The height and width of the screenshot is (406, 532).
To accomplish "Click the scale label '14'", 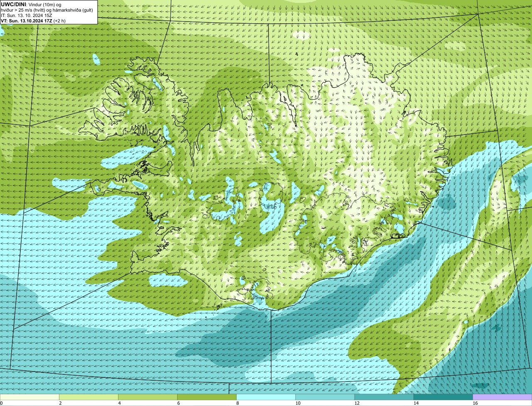I will coord(416,403).
